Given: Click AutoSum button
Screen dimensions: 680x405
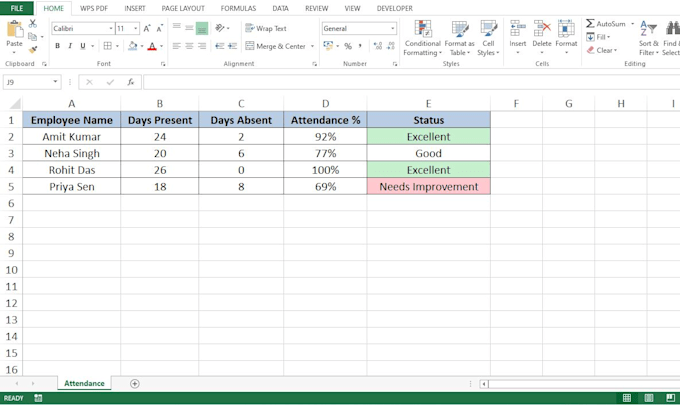Looking at the screenshot, I should [x=606, y=24].
